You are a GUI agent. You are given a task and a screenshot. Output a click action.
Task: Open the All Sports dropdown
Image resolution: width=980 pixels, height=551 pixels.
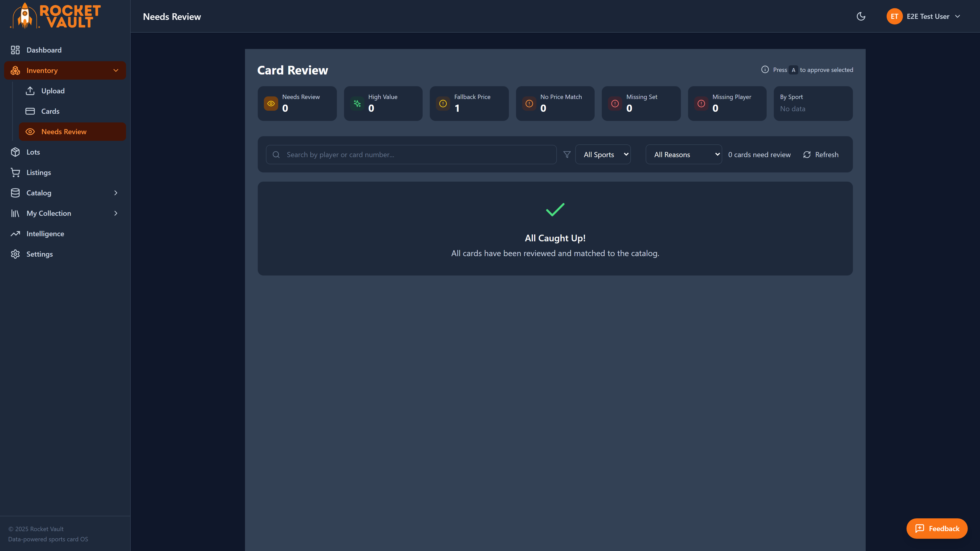pos(603,154)
